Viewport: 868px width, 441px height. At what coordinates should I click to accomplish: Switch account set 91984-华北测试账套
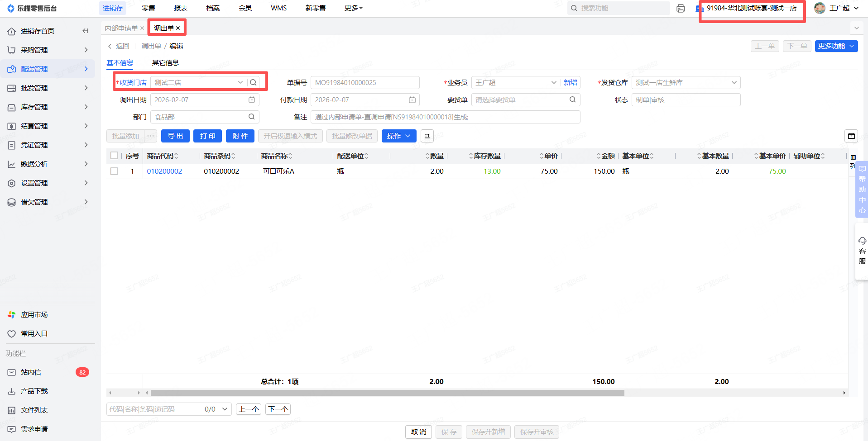click(752, 8)
